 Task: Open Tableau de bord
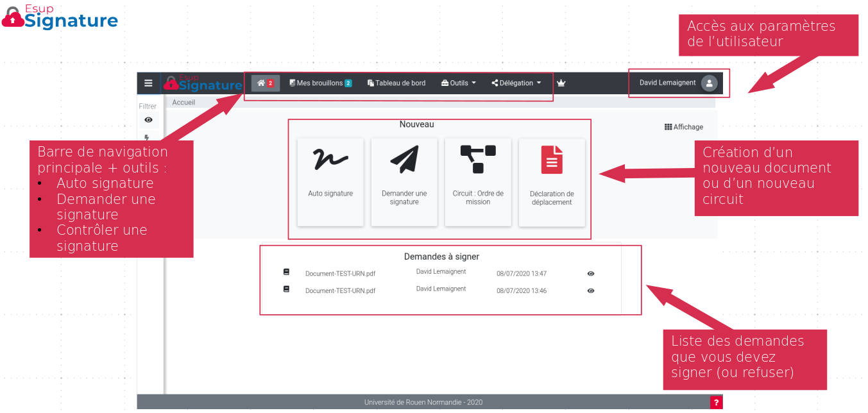tap(396, 83)
